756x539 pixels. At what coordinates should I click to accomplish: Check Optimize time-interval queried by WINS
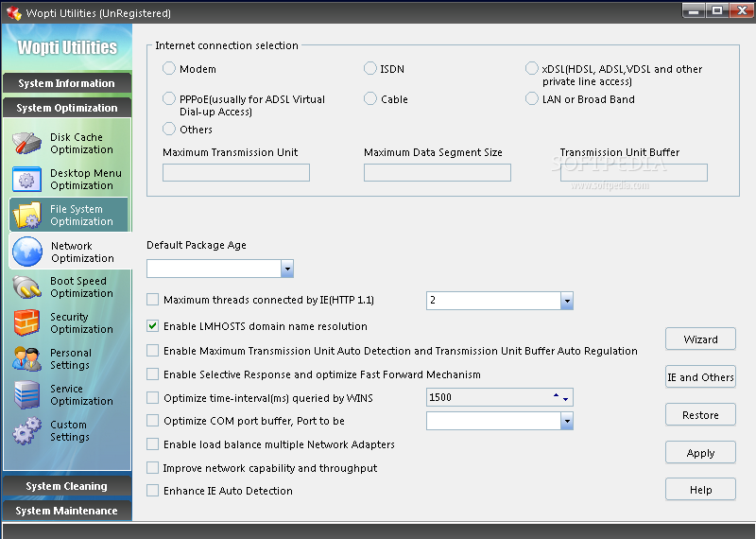pyautogui.click(x=152, y=397)
